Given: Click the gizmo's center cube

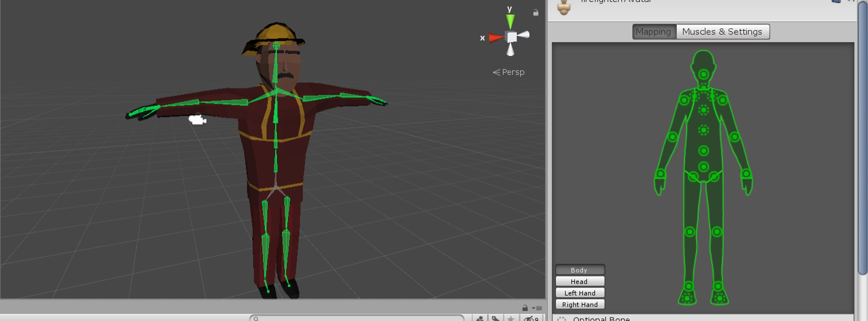Looking at the screenshot, I should click(x=512, y=37).
